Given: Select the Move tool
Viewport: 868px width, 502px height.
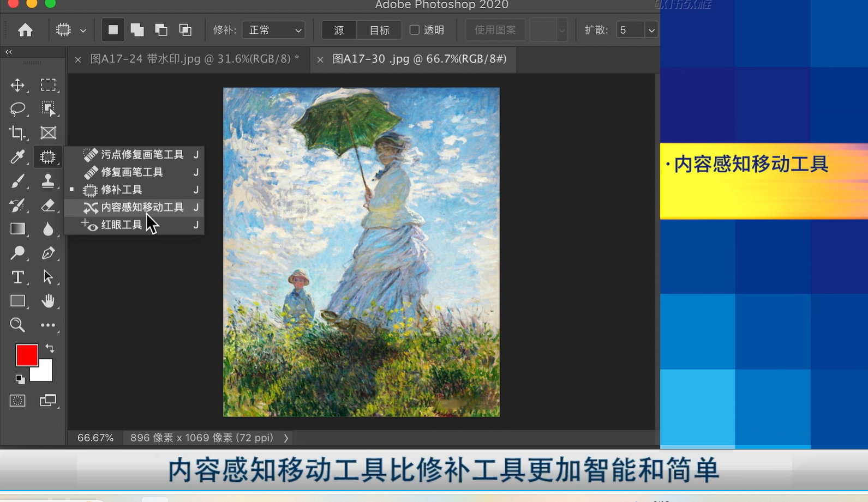Looking at the screenshot, I should coord(17,85).
